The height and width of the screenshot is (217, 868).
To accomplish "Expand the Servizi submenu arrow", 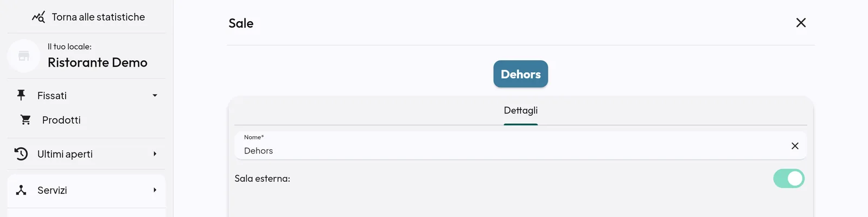I will [x=155, y=190].
